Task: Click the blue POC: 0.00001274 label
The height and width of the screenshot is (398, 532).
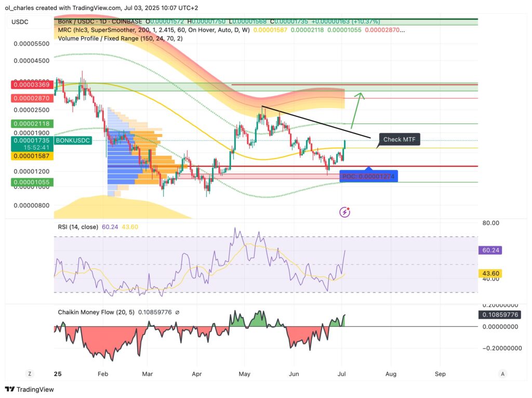Action: click(x=368, y=176)
